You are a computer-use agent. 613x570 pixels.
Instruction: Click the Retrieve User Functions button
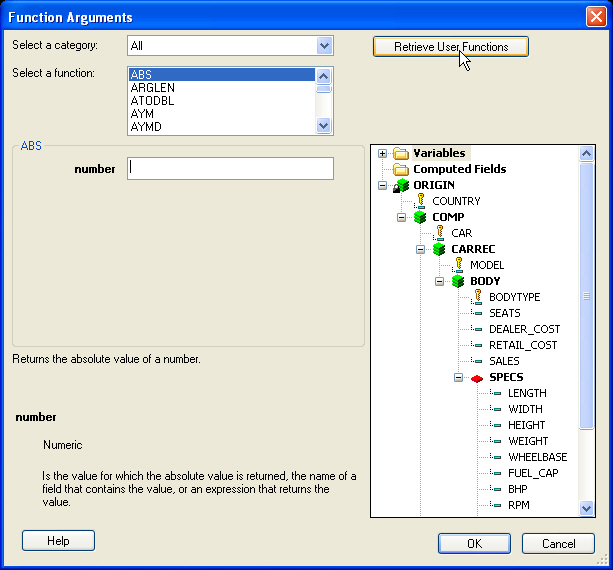point(450,47)
